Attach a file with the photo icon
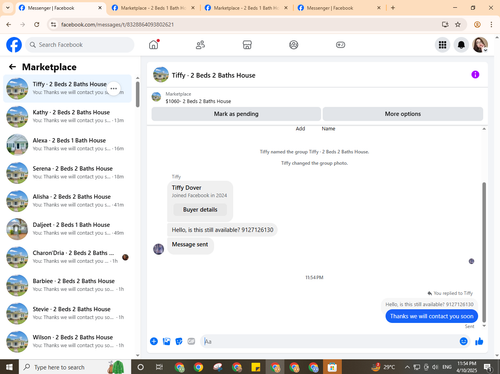Image resolution: width=500 pixels, height=374 pixels. 166,341
